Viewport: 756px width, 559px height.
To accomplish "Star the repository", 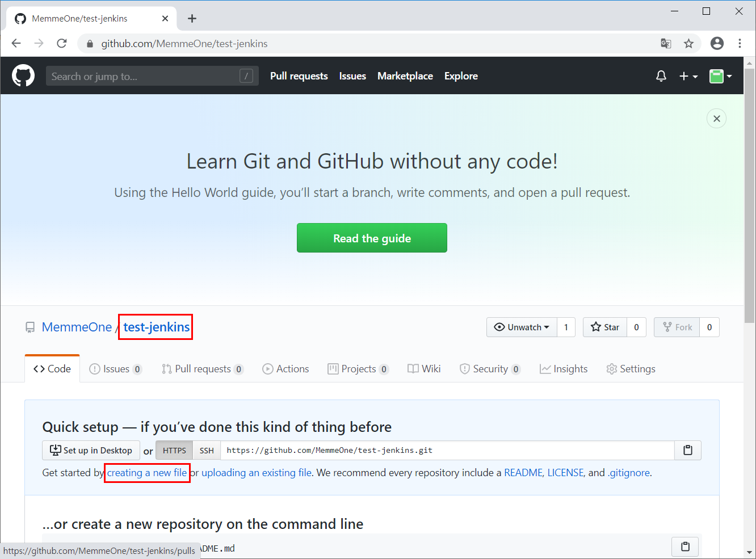I will [x=605, y=327].
